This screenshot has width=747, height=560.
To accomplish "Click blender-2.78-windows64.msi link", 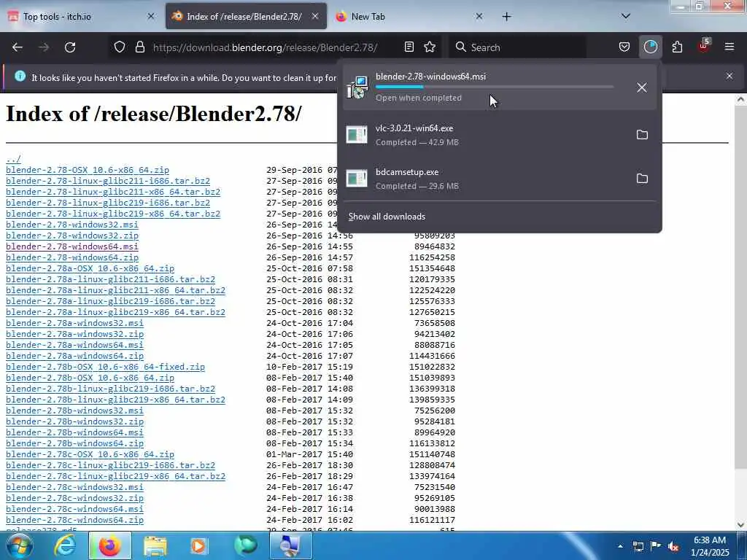I will click(72, 246).
